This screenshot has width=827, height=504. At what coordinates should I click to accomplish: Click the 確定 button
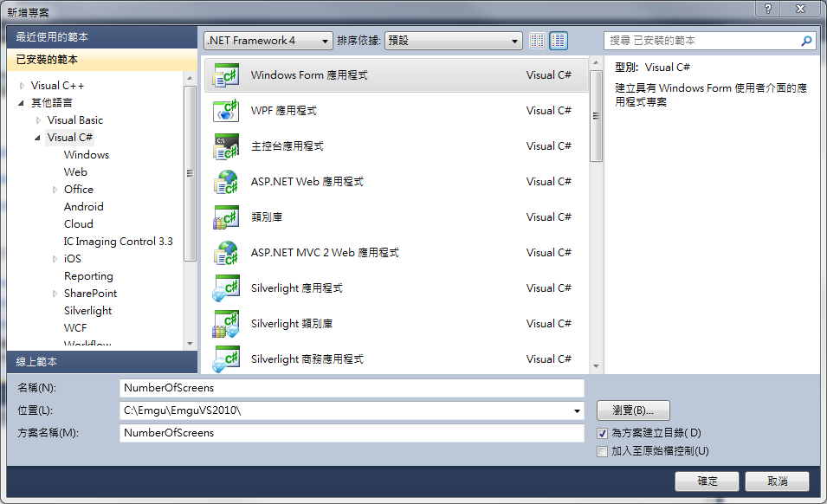[x=707, y=481]
